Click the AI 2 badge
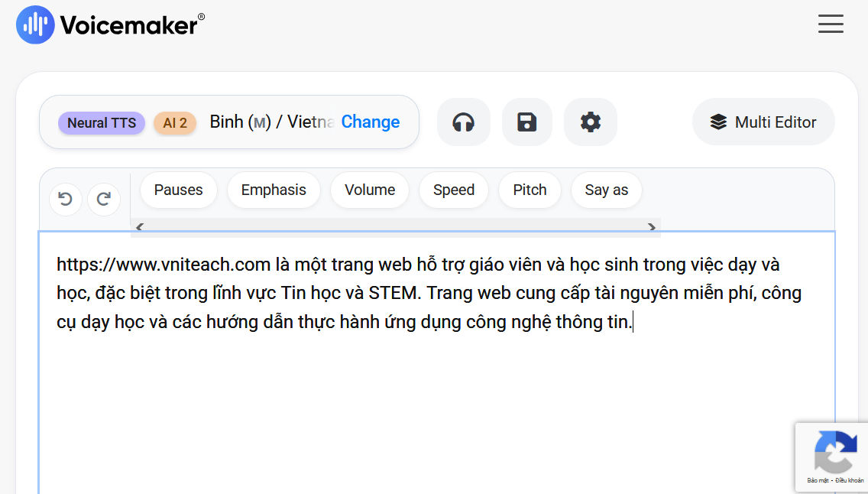Screen dimensions: 868x494 [x=175, y=123]
